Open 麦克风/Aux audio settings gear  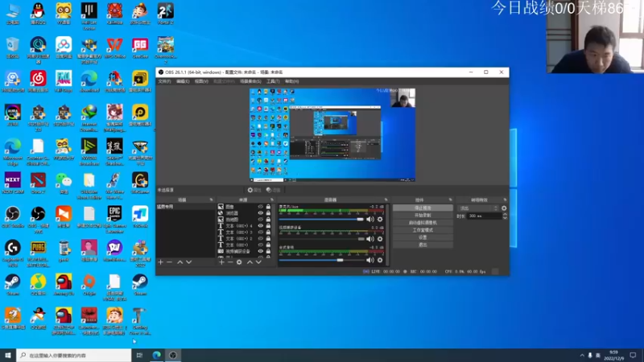(x=380, y=219)
